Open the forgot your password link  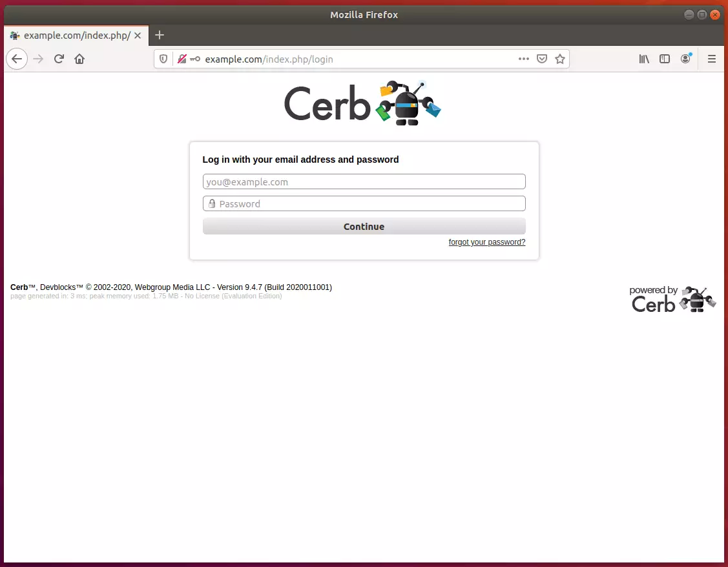(x=486, y=242)
